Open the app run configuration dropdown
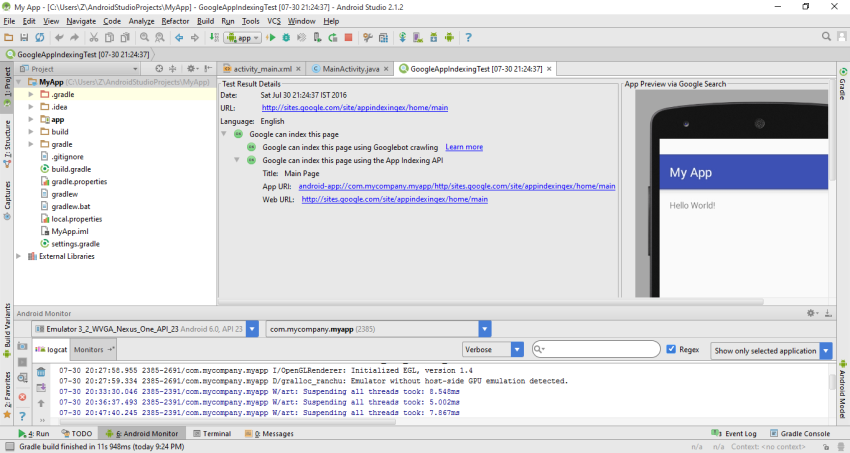This screenshot has width=850, height=453. (243, 38)
